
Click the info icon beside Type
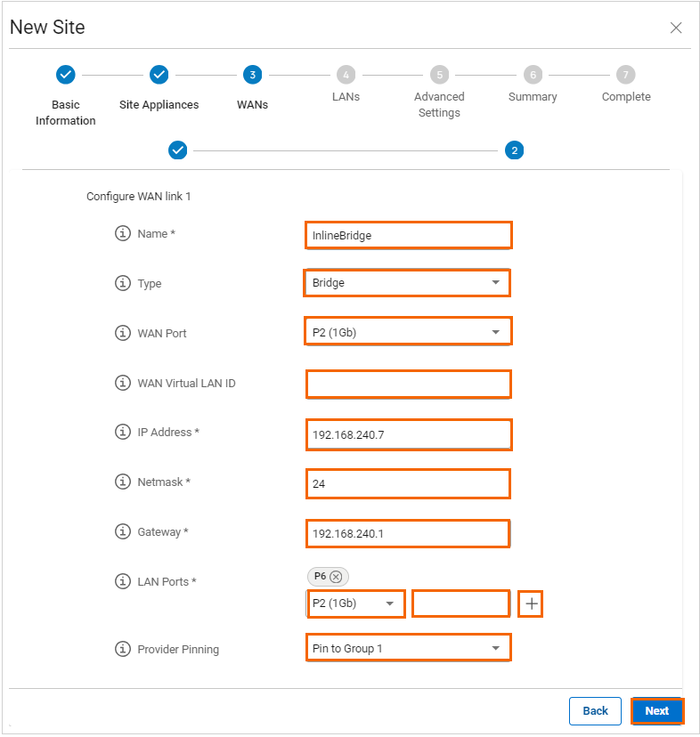123,283
